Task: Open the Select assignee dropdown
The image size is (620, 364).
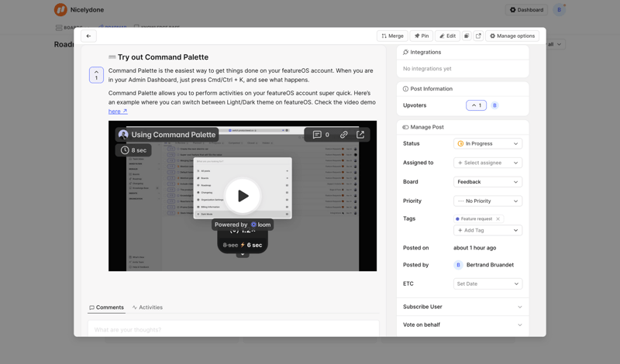Action: (x=487, y=163)
